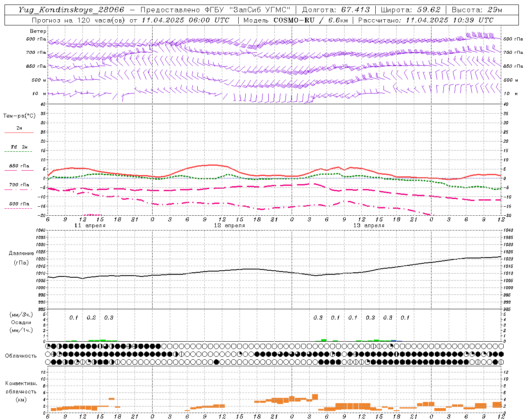Click the Давление pressure chart title
Image resolution: width=525 pixels, height=420 pixels.
(21, 253)
